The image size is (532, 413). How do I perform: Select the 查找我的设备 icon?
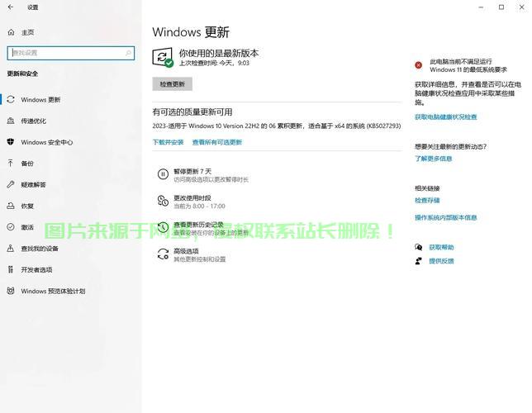point(11,249)
